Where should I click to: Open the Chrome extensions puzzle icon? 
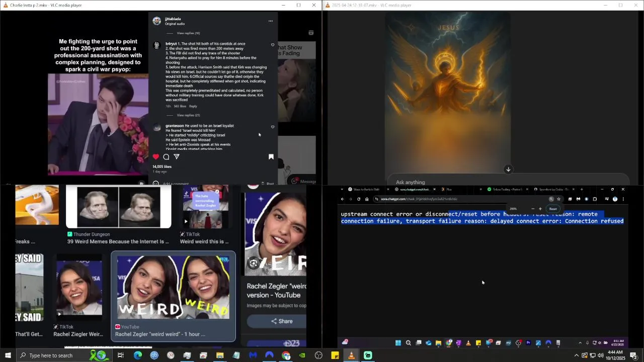click(x=595, y=199)
